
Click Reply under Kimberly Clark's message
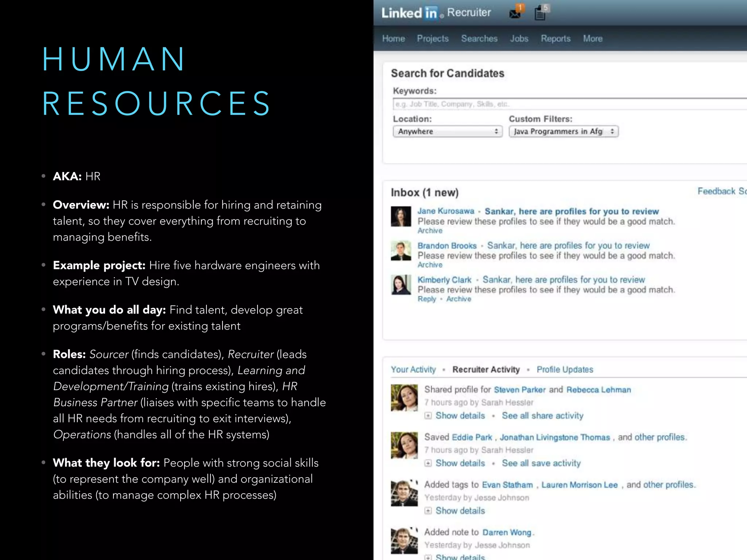point(427,299)
